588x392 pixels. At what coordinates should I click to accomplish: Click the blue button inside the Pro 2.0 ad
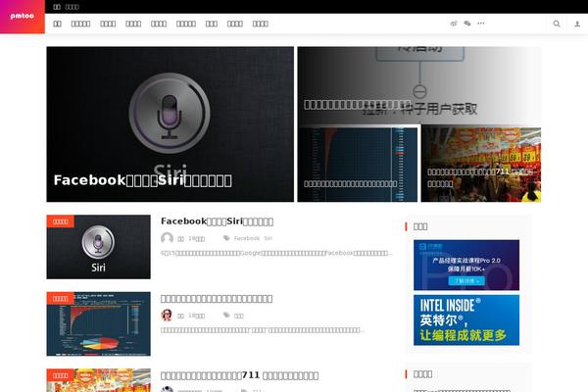[466, 280]
